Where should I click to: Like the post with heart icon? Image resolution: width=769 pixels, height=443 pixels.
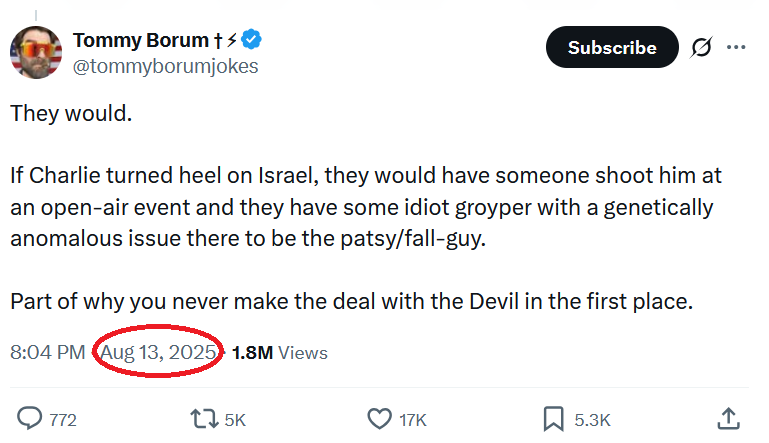click(x=379, y=419)
